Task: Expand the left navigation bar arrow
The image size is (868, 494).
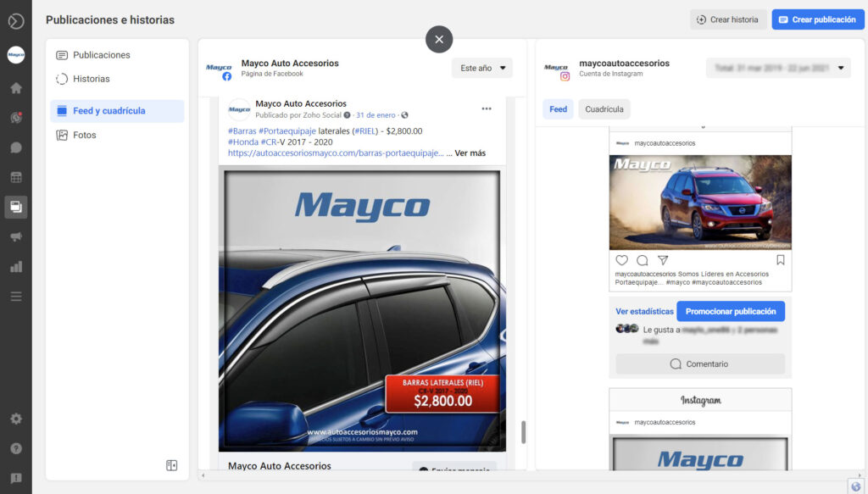Action: click(16, 21)
